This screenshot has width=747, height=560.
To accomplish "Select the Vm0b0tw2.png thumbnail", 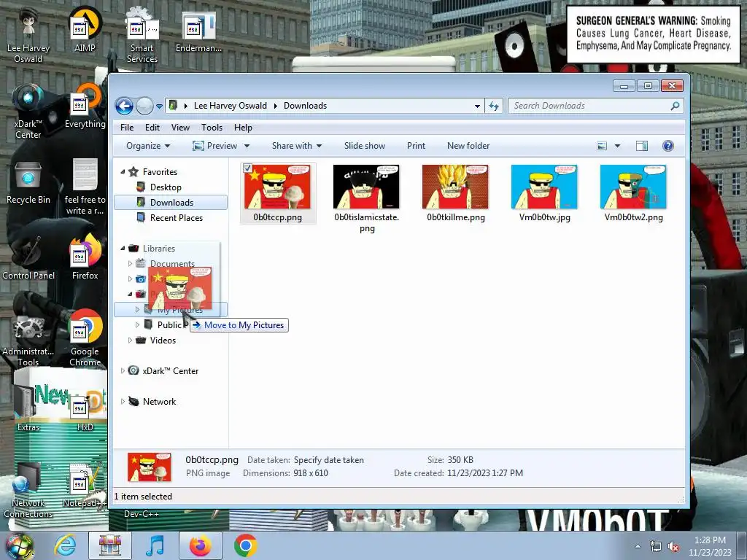I will pos(633,187).
